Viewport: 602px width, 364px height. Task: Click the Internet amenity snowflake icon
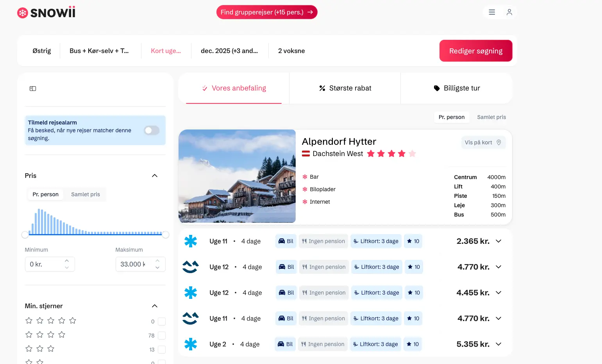(x=305, y=202)
